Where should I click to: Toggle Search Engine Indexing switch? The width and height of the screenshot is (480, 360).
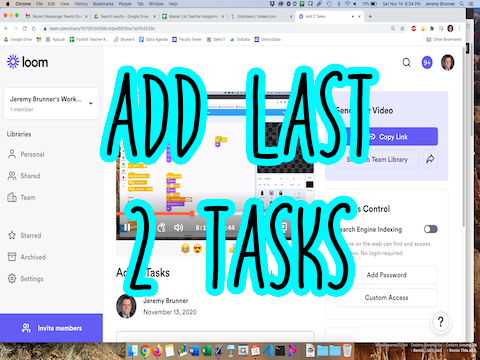click(430, 229)
